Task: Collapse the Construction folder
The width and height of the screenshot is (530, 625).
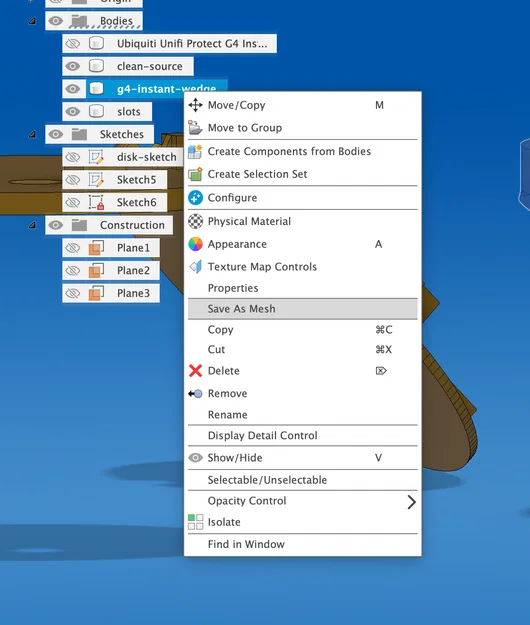Action: pos(32,226)
